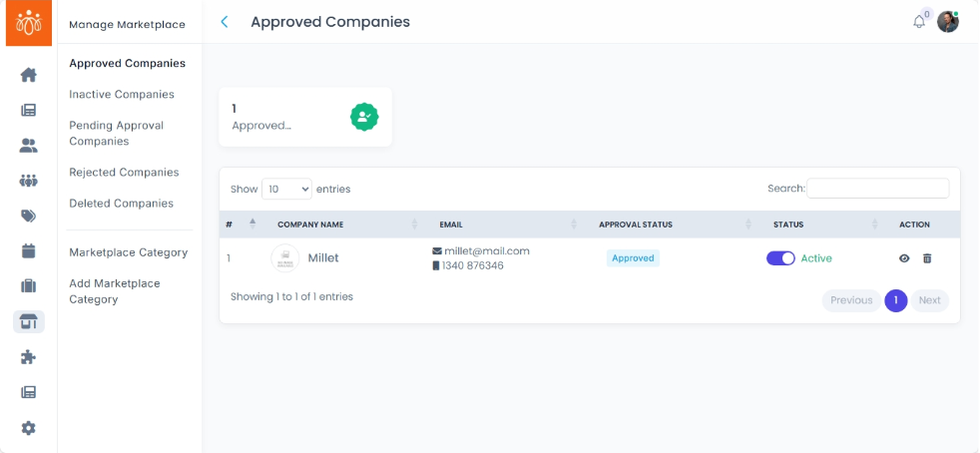Image resolution: width=980 pixels, height=453 pixels.
Task: Toggle Millet's Active status switch
Action: 780,258
